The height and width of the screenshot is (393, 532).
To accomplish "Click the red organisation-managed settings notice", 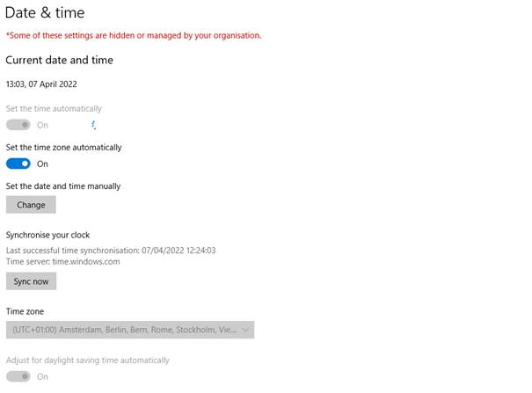I will [x=134, y=35].
